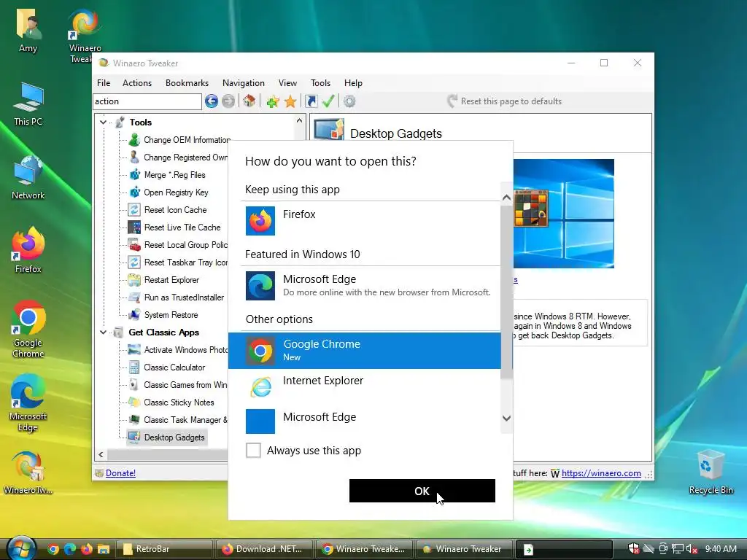The height and width of the screenshot is (560, 747).
Task: Click the security shield tray icon
Action: 634,549
